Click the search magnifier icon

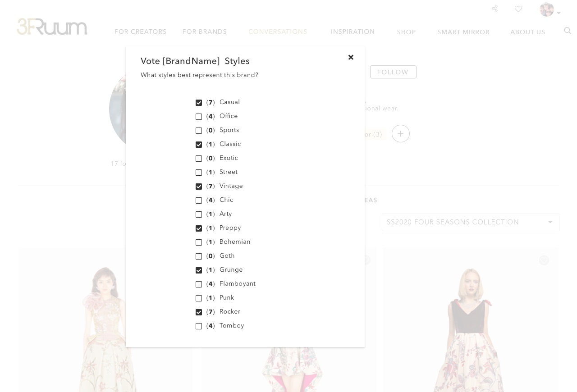pyautogui.click(x=568, y=31)
